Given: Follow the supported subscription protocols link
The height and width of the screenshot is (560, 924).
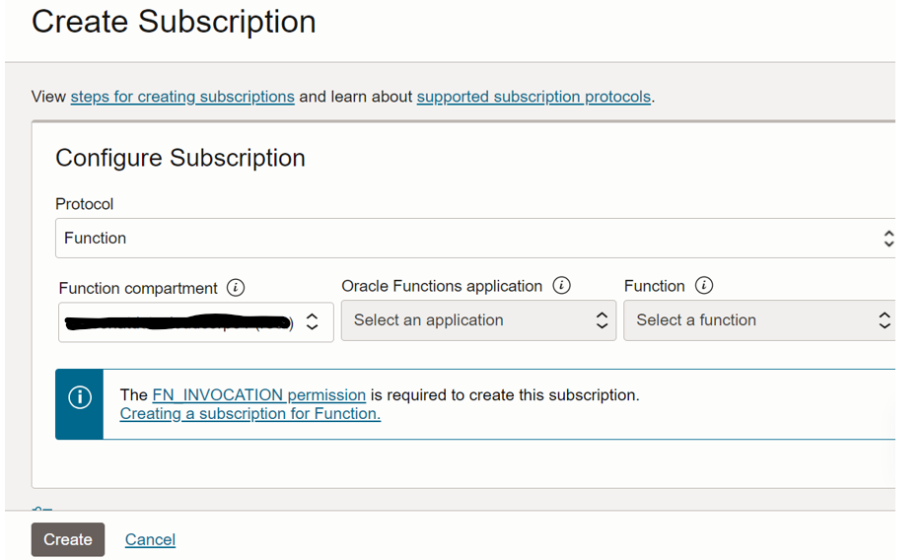Looking at the screenshot, I should coord(533,97).
